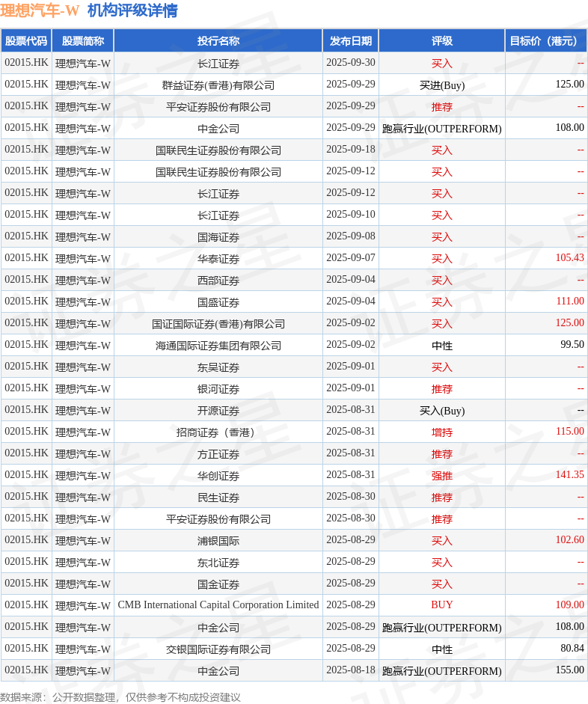The width and height of the screenshot is (588, 704).
Task: Click the data source disclaimer text
Action: point(120,697)
